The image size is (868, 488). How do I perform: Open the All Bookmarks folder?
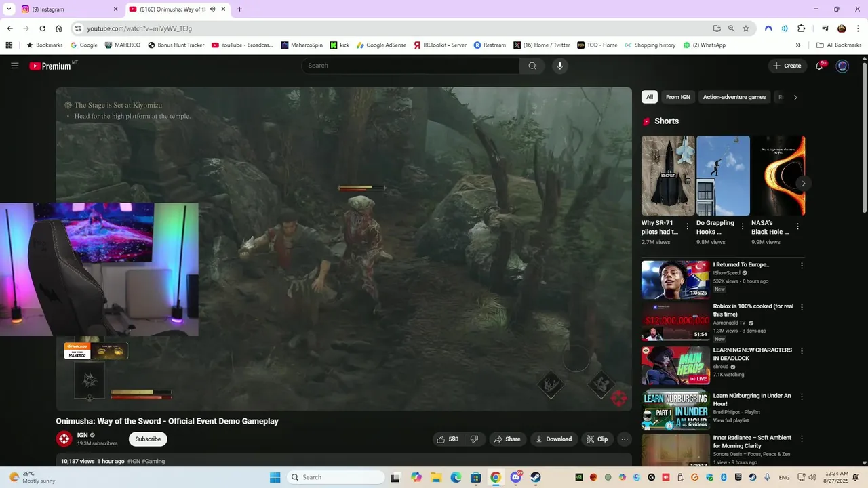click(x=839, y=45)
